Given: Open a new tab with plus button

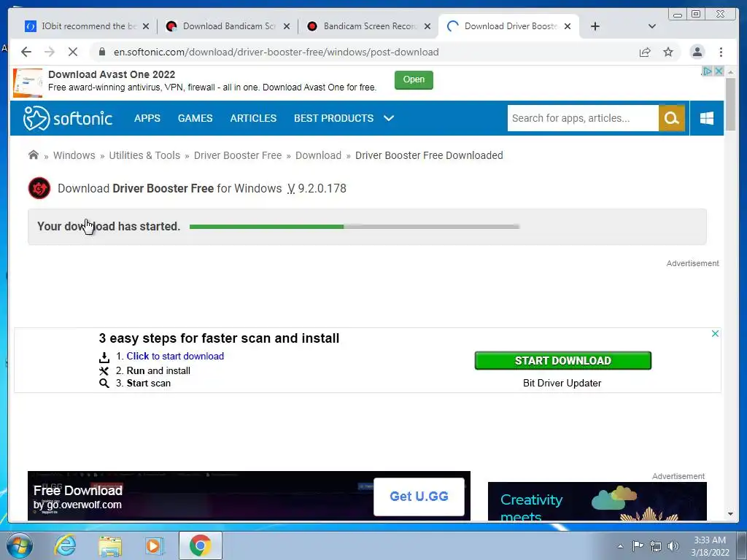Looking at the screenshot, I should [595, 26].
